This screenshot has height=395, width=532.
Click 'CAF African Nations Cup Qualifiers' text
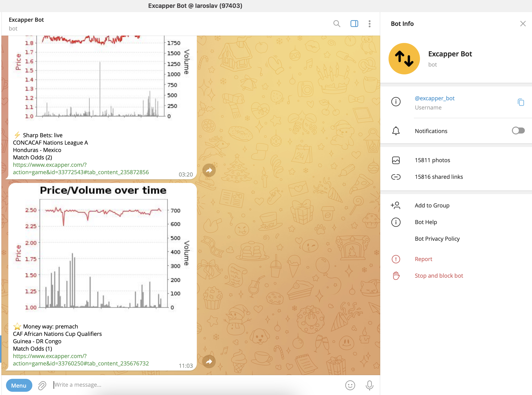[x=57, y=334]
